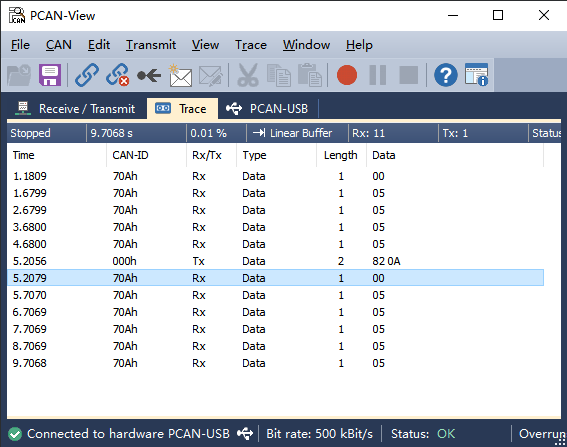567x447 pixels.
Task: Click the Bit rate: 500 kBit/s status entry
Action: tap(320, 434)
